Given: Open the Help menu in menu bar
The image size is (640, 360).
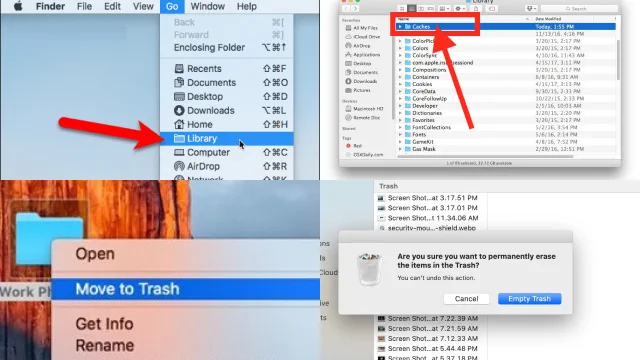Looking at the screenshot, I should pos(247,6).
